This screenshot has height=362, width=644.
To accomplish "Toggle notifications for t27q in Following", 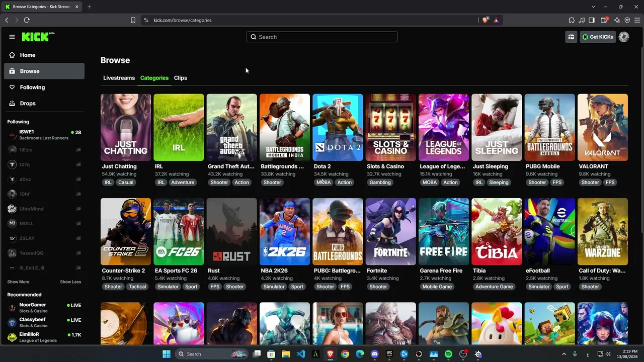I will tap(78, 164).
